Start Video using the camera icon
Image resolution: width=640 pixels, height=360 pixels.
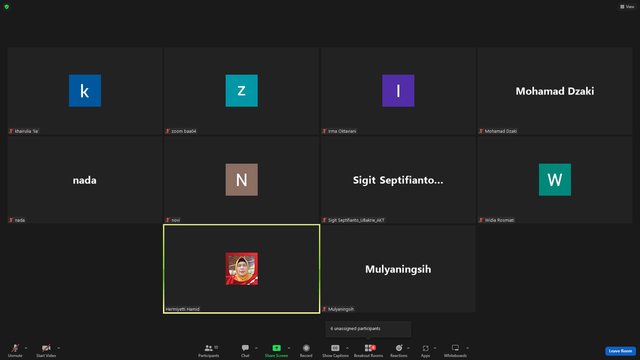(x=46, y=350)
